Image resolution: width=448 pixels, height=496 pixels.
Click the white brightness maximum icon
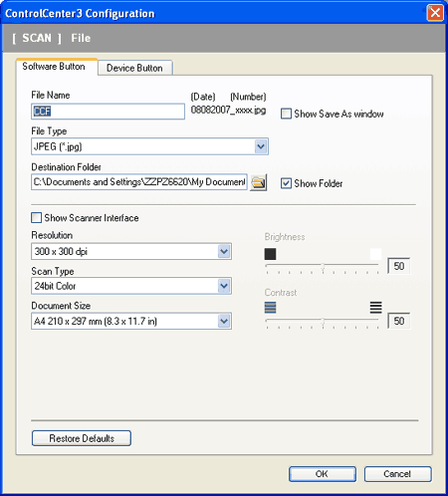[x=375, y=254]
